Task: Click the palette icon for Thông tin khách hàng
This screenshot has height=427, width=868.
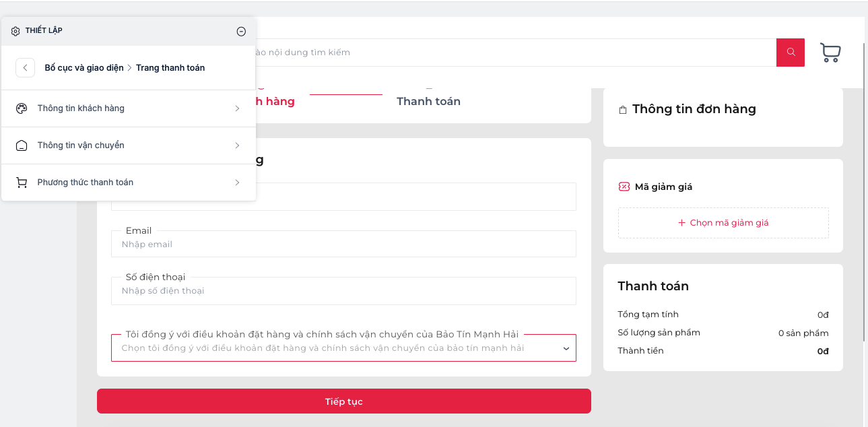Action: pos(22,108)
